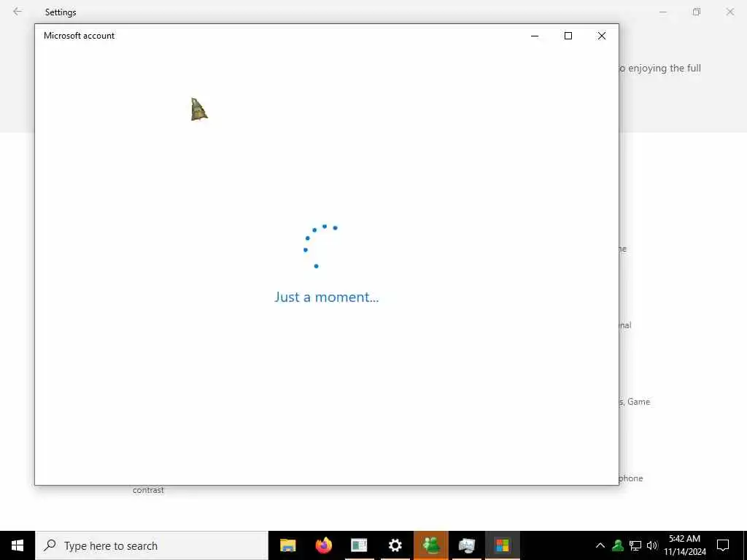Show hidden system tray icons
This screenshot has height=560, width=747.
click(600, 545)
